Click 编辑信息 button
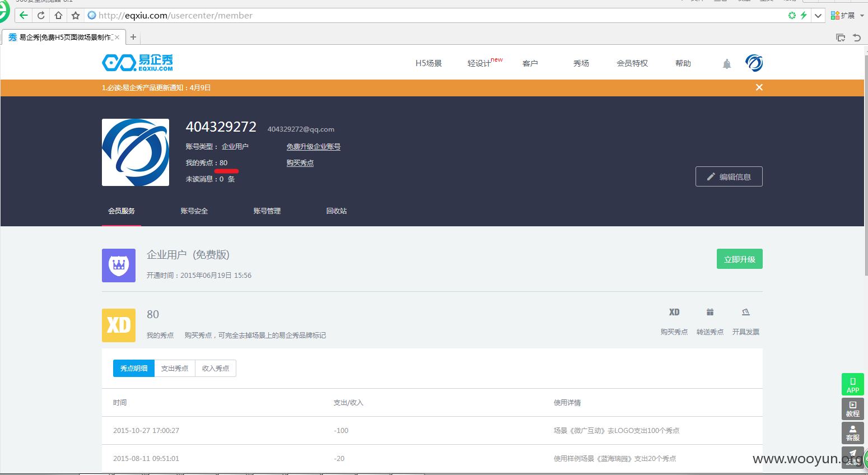Image resolution: width=868 pixels, height=475 pixels. pos(729,176)
